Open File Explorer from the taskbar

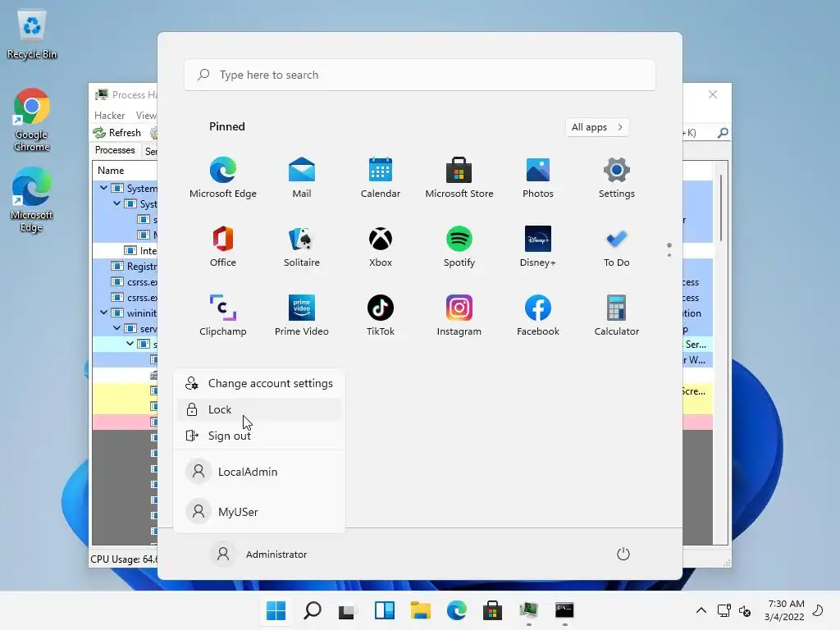pyautogui.click(x=421, y=610)
